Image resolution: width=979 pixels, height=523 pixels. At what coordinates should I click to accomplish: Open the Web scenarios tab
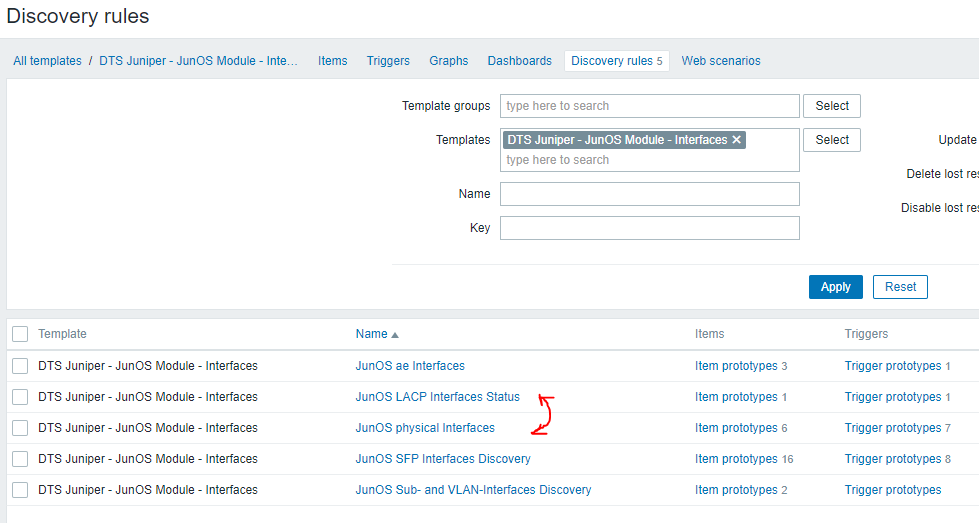coord(721,61)
